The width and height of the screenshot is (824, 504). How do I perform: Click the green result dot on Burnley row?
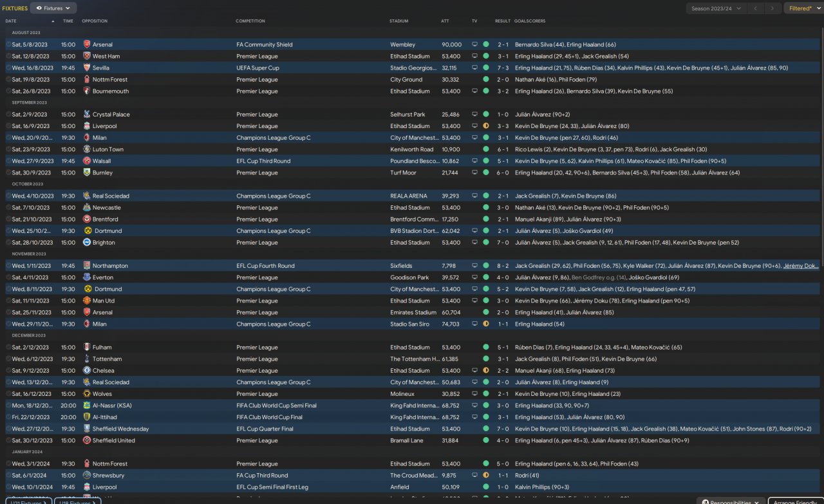pyautogui.click(x=486, y=173)
